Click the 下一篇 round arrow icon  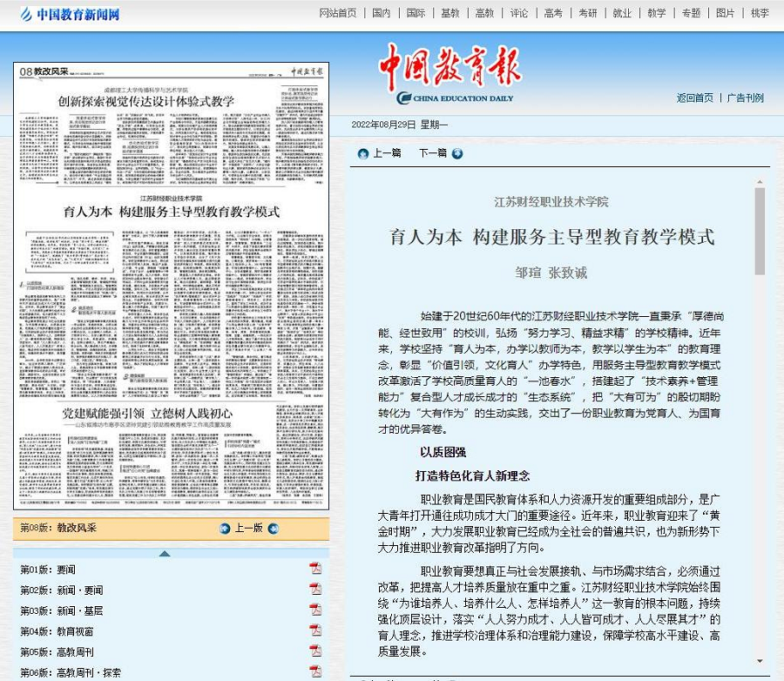[457, 154]
